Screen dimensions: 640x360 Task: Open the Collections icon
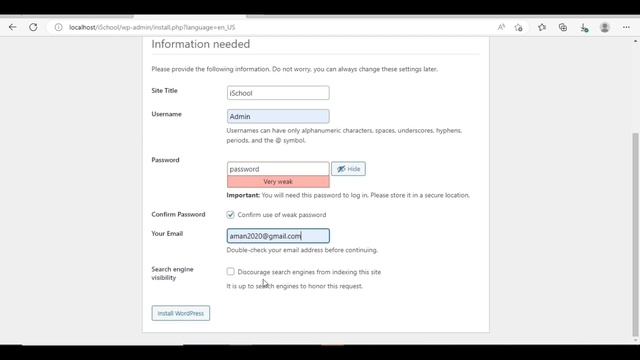[563, 27]
